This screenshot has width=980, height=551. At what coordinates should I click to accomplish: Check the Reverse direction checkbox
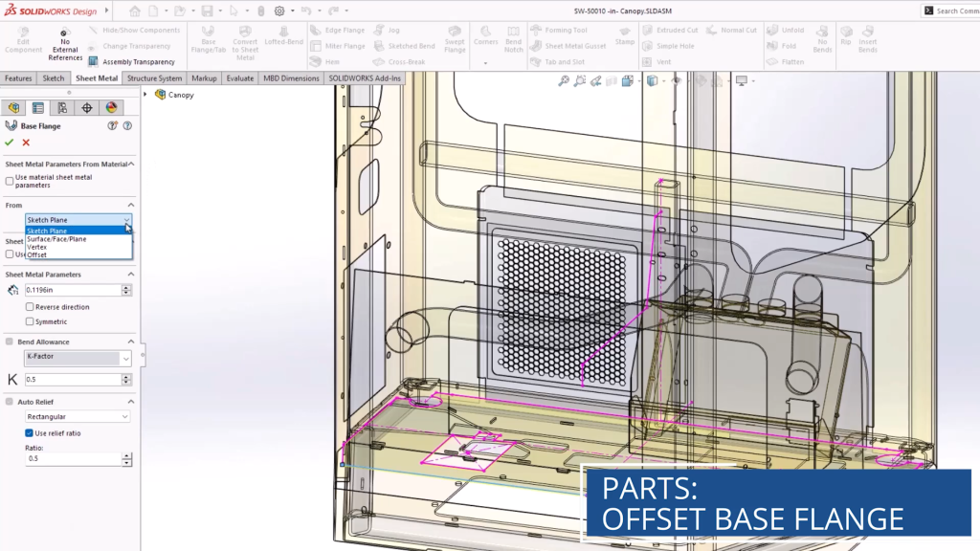point(30,307)
